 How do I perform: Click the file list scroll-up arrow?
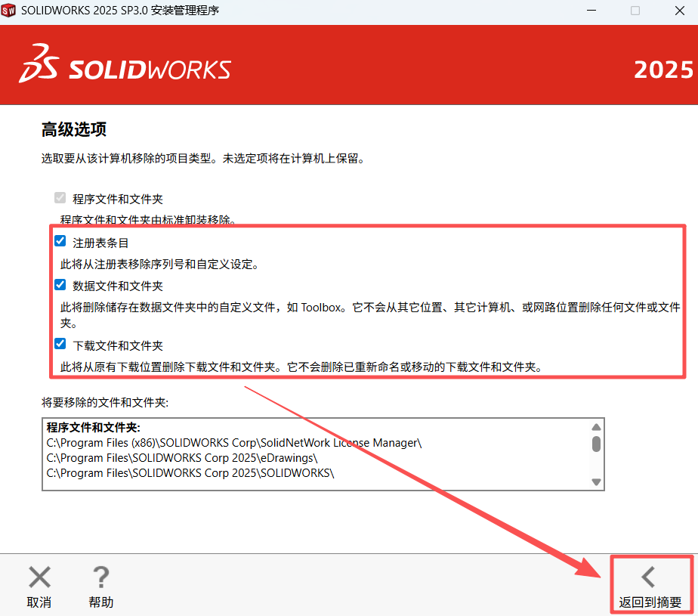tap(597, 427)
